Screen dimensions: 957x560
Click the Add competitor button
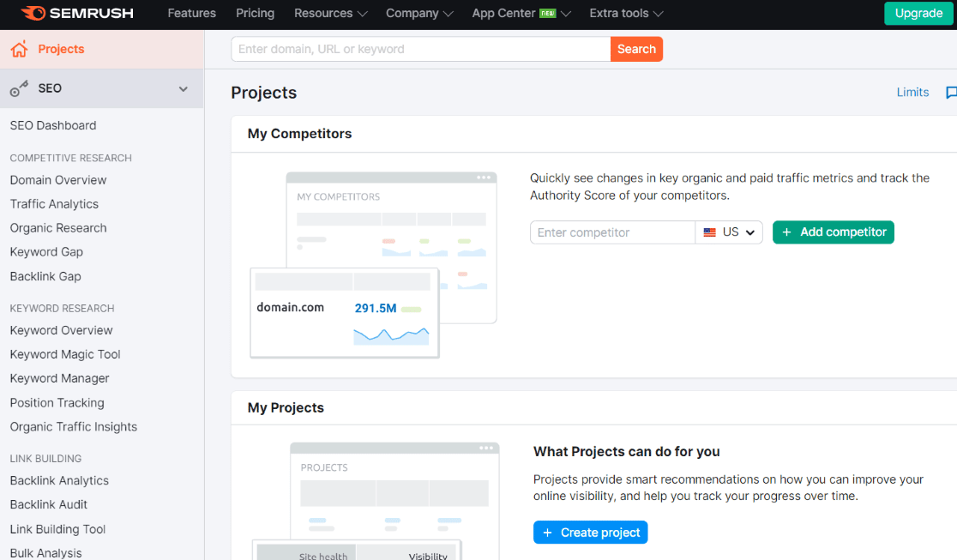pos(833,232)
